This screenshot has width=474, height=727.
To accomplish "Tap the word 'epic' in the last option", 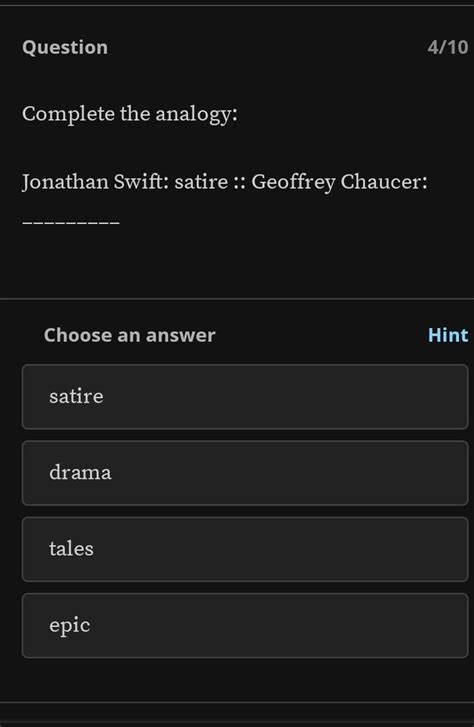I will pos(70,626).
